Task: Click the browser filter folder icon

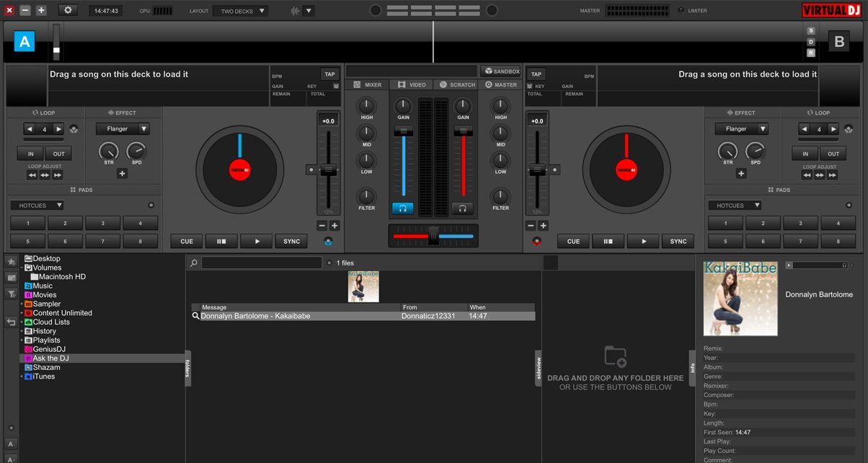Action: [11, 294]
